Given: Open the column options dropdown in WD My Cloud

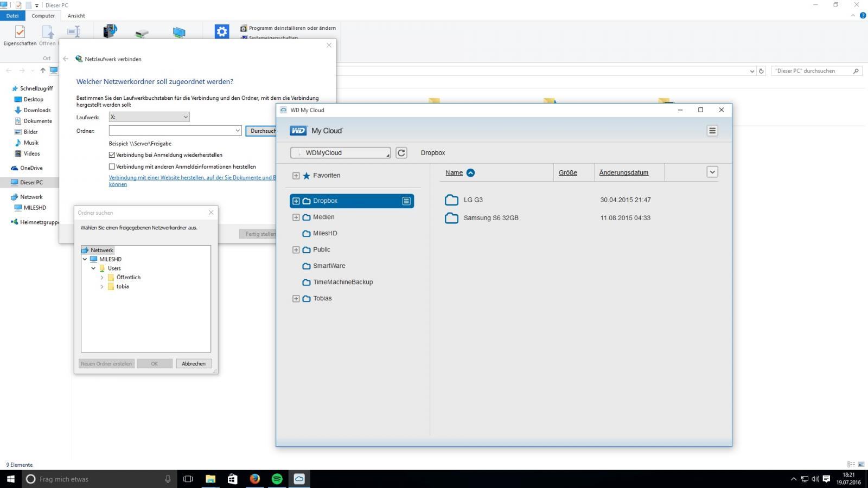Looking at the screenshot, I should tap(712, 172).
